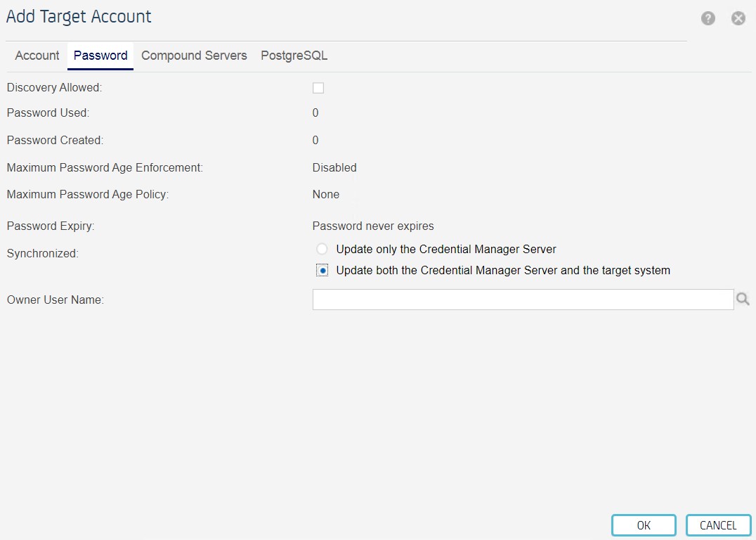This screenshot has height=540, width=756.
Task: Select Update both server and target system
Action: click(322, 270)
